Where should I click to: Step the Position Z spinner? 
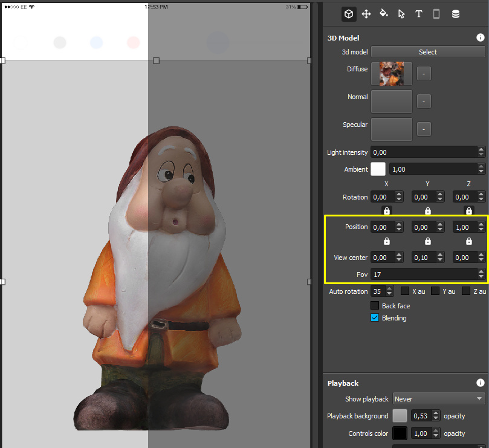coord(481,227)
